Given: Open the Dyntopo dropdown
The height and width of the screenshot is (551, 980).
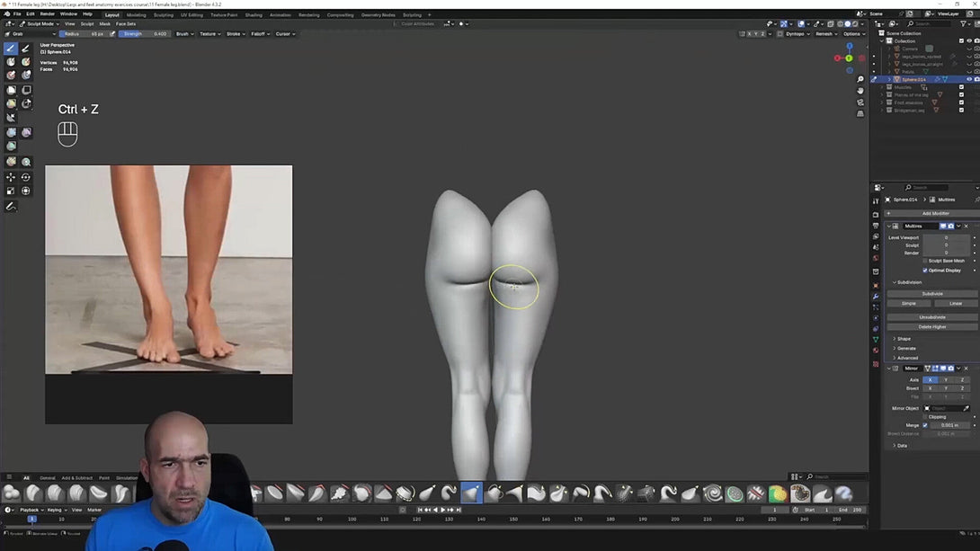Looking at the screenshot, I should (797, 34).
